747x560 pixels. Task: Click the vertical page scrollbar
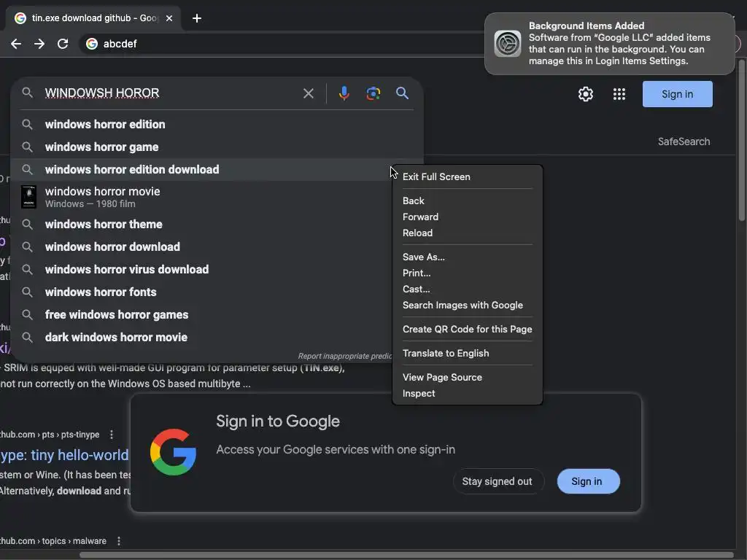[742, 141]
